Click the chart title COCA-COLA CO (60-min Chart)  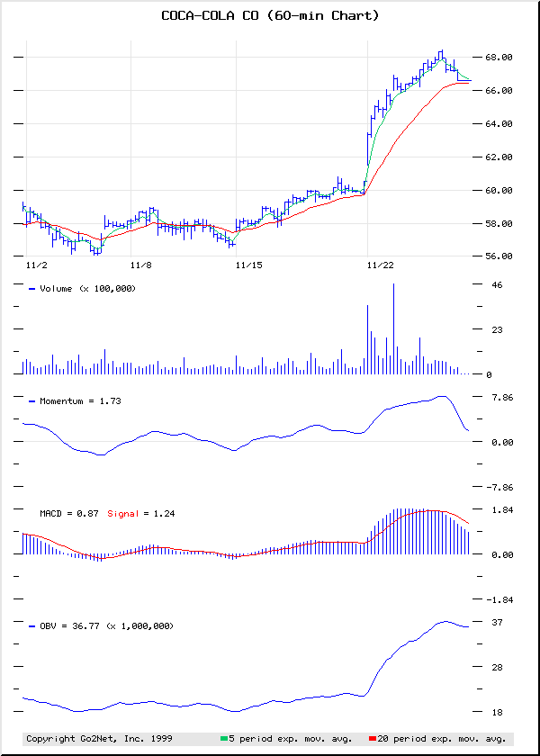pyautogui.click(x=270, y=15)
